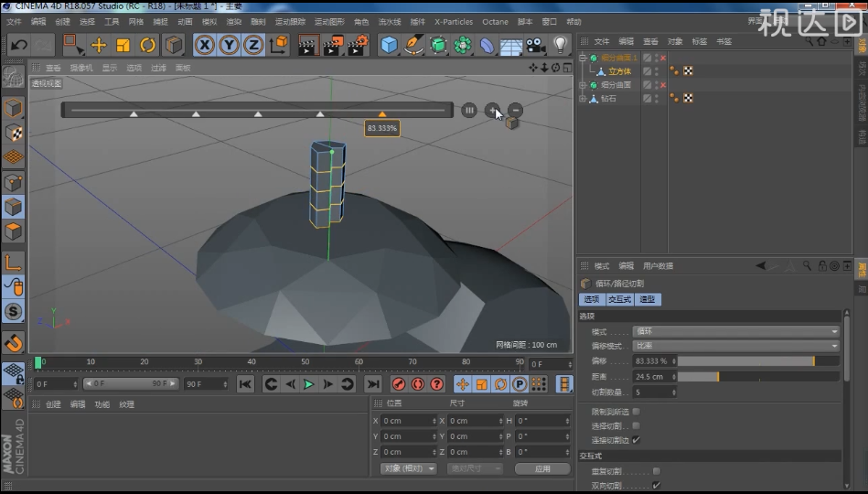Activate the Rotate tool
868x494 pixels.
(147, 45)
